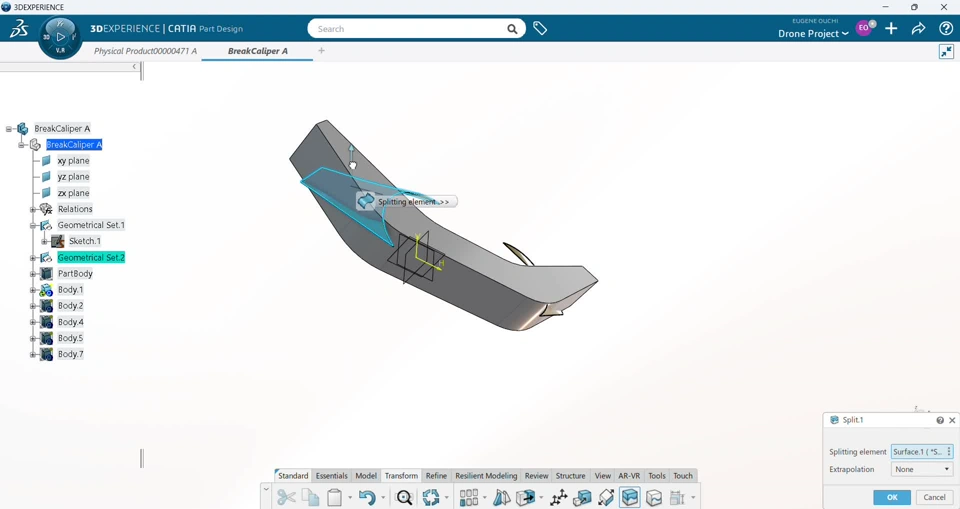Select yz plane in tree
This screenshot has height=509, width=960.
(73, 176)
